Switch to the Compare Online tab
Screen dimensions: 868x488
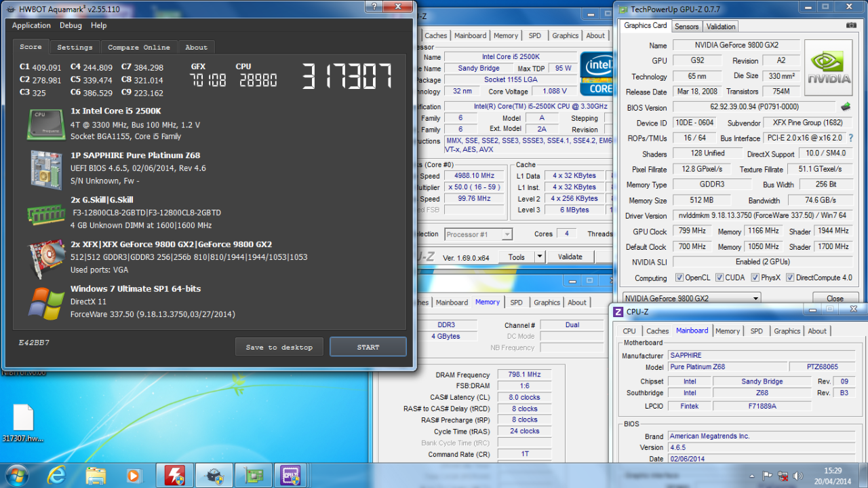point(139,48)
